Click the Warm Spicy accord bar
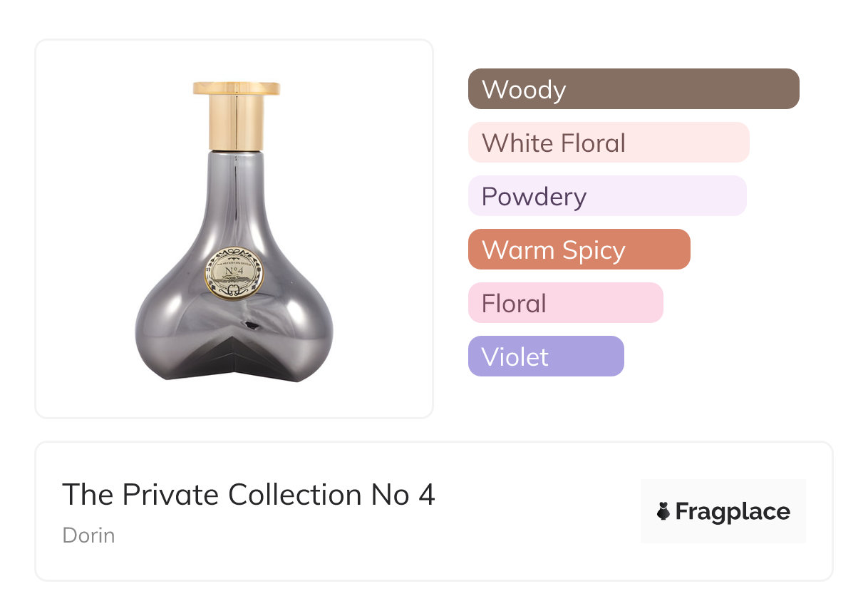The image size is (868, 616). pyautogui.click(x=579, y=250)
